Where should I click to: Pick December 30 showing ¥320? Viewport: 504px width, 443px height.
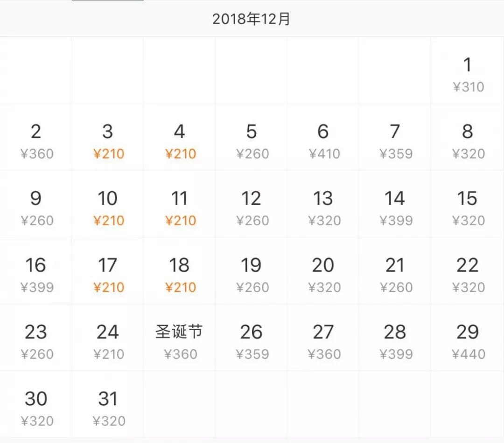point(36,408)
